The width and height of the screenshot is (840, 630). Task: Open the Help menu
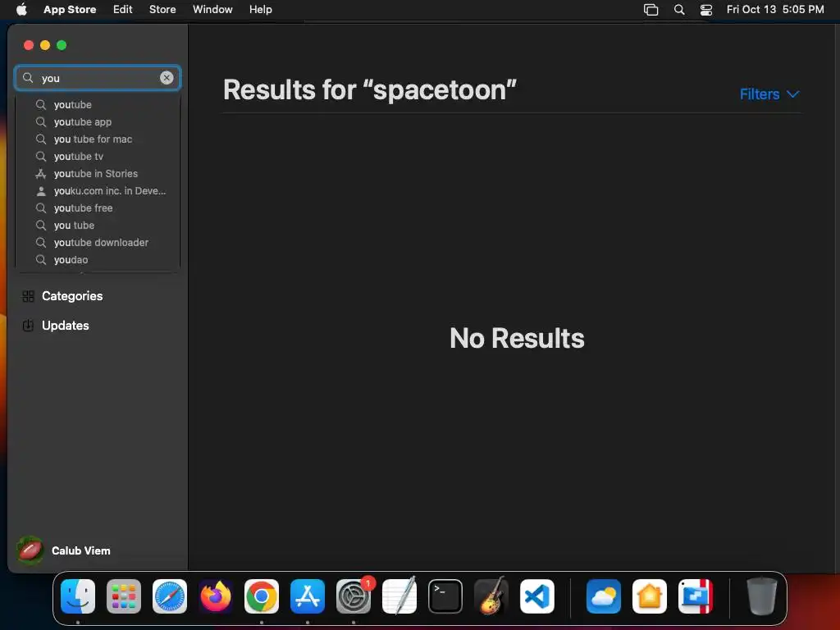(x=260, y=9)
